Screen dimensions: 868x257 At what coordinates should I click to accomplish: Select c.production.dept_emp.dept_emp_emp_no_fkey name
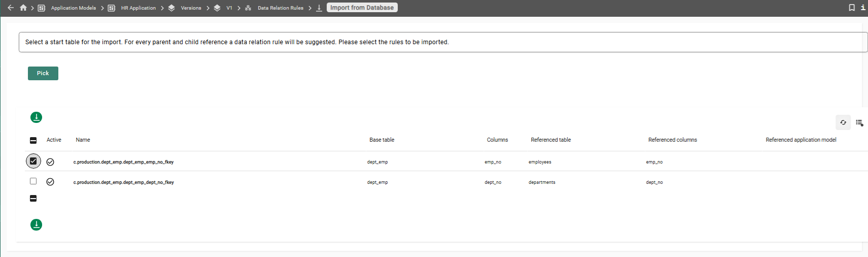(x=124, y=162)
